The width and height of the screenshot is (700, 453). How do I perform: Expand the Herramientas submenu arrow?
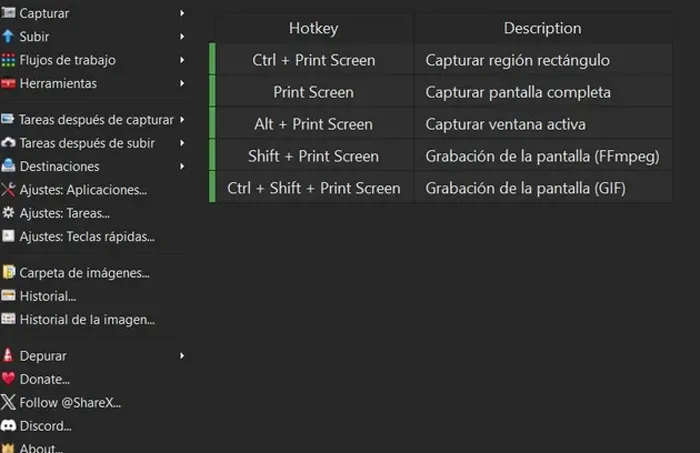[x=182, y=83]
